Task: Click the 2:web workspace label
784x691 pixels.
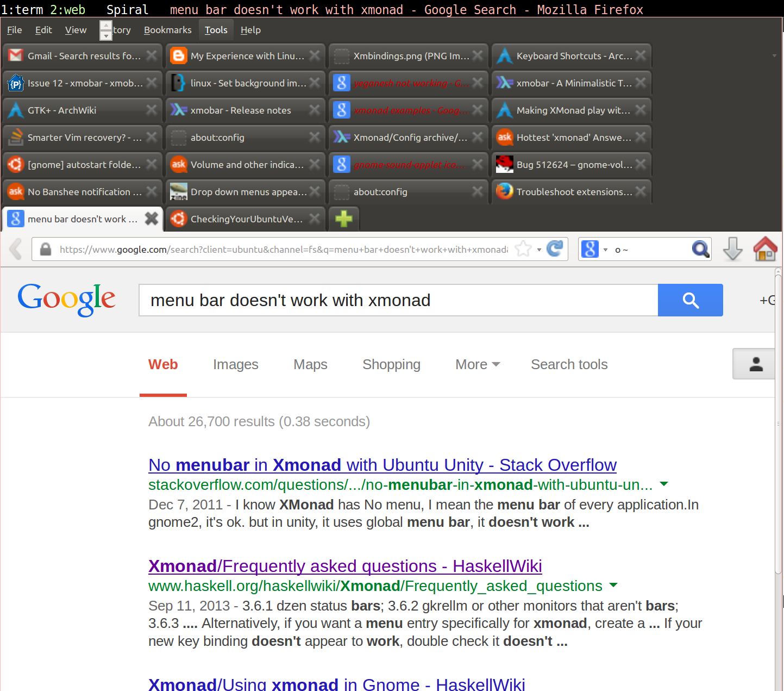Action: pos(68,9)
